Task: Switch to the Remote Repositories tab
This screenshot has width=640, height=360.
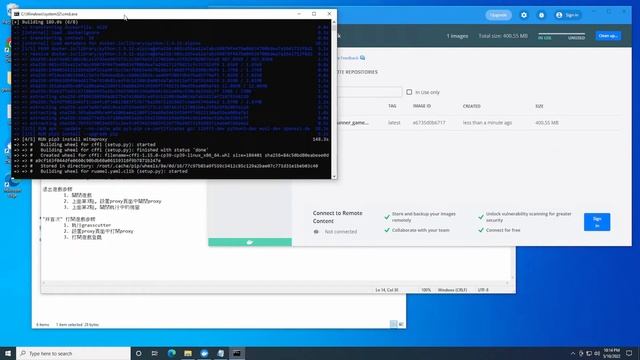Action: pos(358,72)
